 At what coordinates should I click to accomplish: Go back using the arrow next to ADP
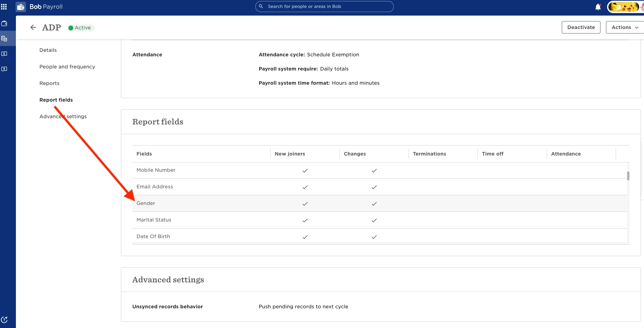[33, 27]
